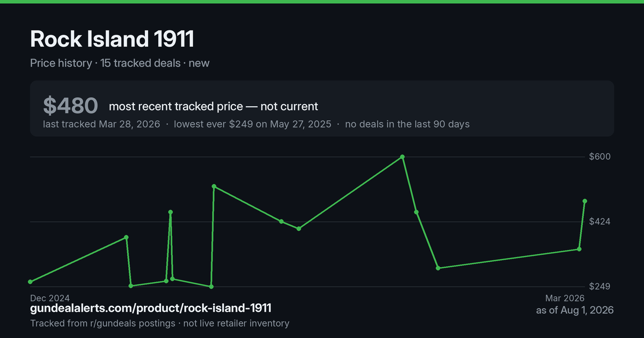Select the data point just before the final one
The height and width of the screenshot is (338, 644).
pyautogui.click(x=579, y=249)
